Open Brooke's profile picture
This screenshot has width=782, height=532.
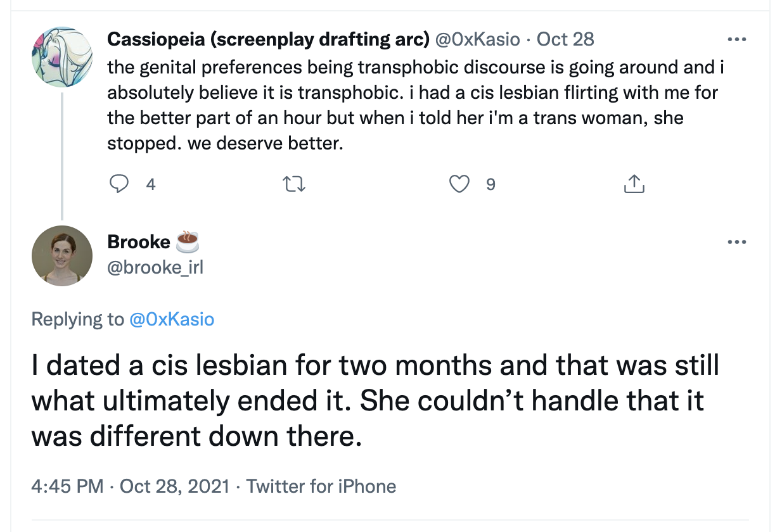pos(62,256)
